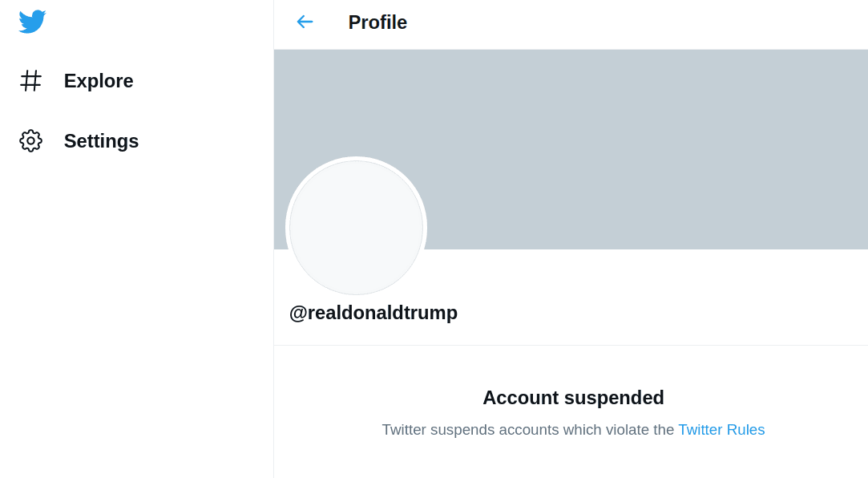This screenshot has width=868, height=478.
Task: Click the word "accounts" in the notice
Action: [528, 430]
